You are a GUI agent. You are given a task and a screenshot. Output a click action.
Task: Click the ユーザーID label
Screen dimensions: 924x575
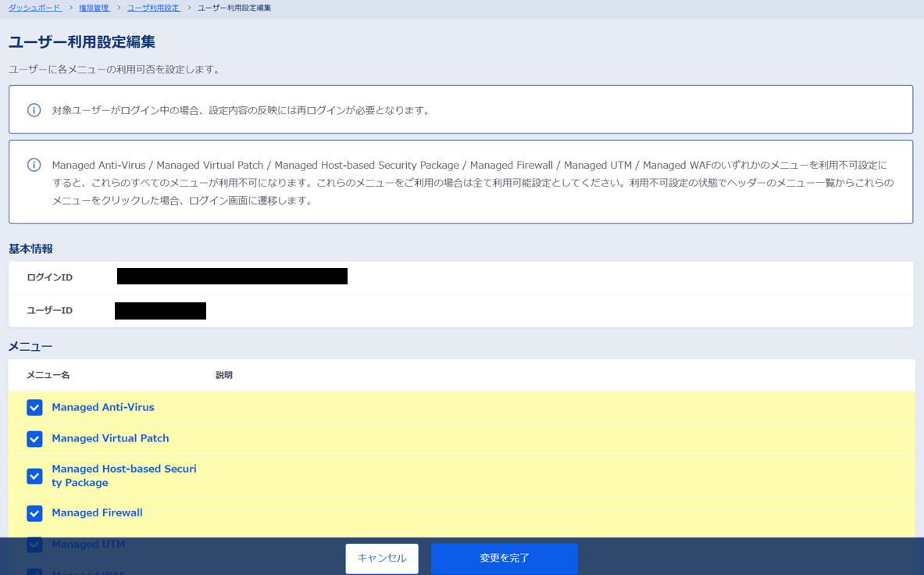point(49,310)
